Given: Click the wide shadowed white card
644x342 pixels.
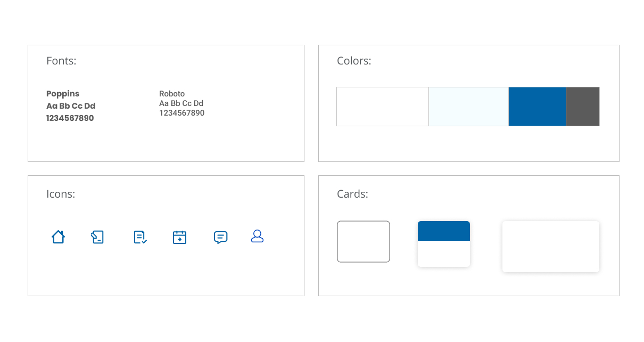Looking at the screenshot, I should click(551, 247).
